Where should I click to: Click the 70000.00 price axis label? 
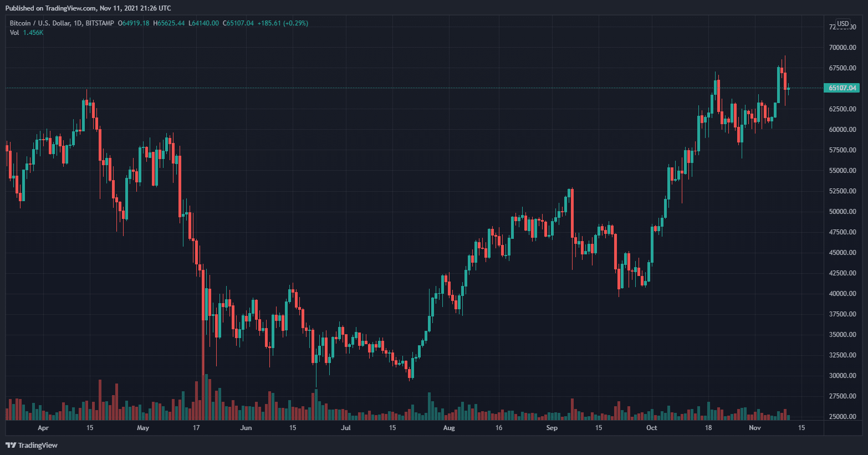pos(843,48)
